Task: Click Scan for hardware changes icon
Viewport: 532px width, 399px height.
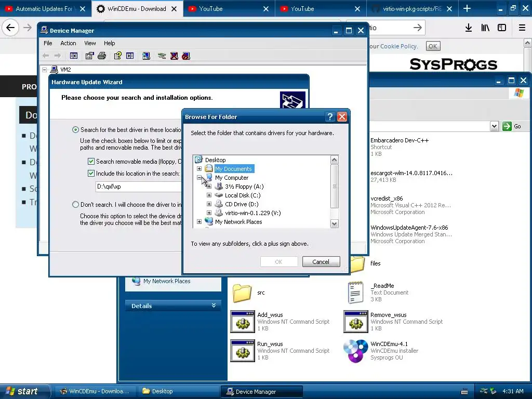Action: (146, 56)
